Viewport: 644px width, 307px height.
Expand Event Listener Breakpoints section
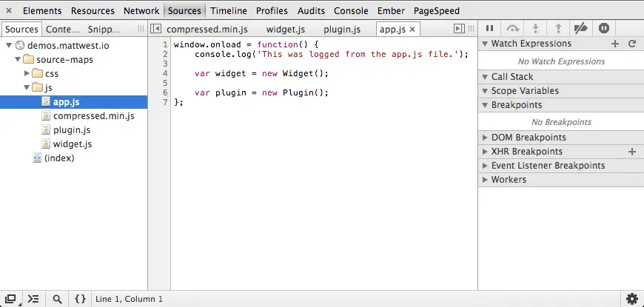[x=485, y=166]
